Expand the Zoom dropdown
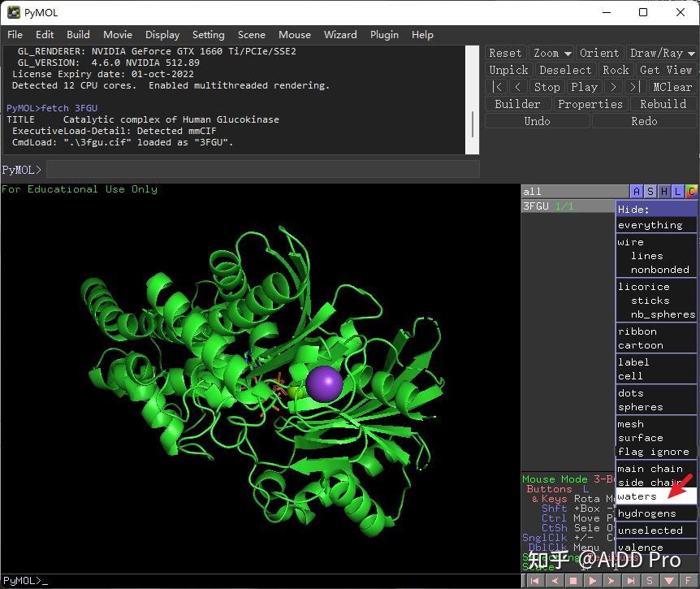700x589 pixels. pyautogui.click(x=552, y=53)
